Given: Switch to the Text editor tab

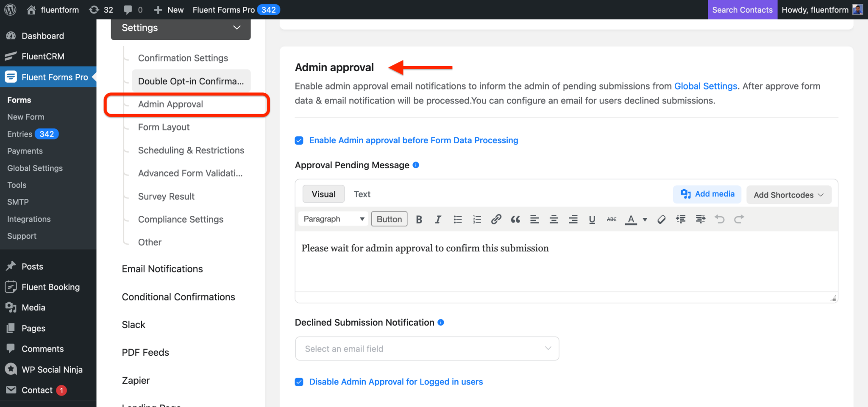Looking at the screenshot, I should click(x=362, y=194).
